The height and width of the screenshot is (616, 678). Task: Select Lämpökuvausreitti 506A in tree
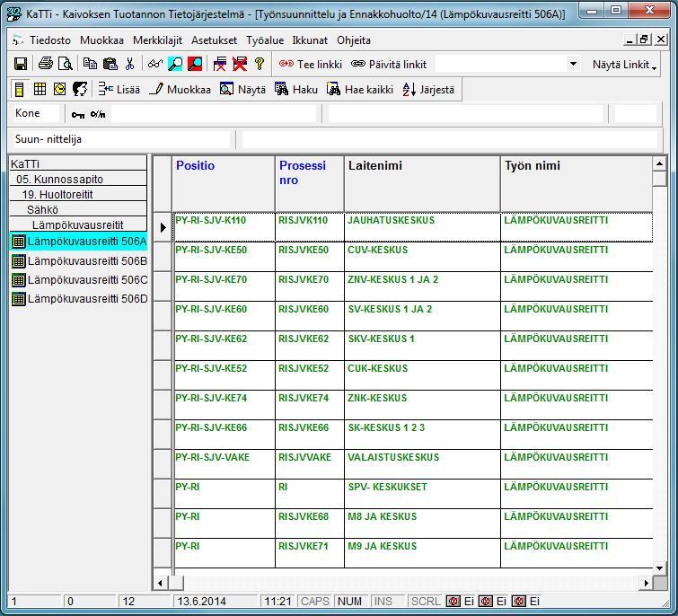[79, 242]
